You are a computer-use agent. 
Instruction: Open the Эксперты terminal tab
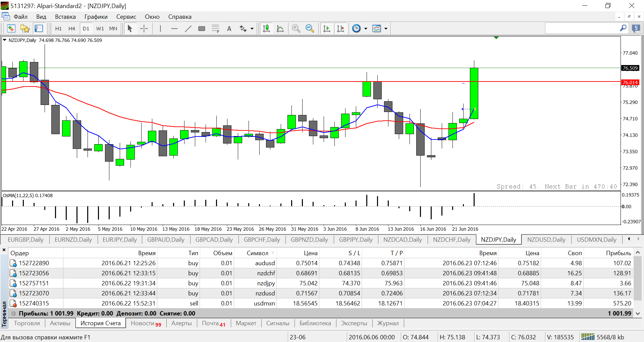pos(354,323)
